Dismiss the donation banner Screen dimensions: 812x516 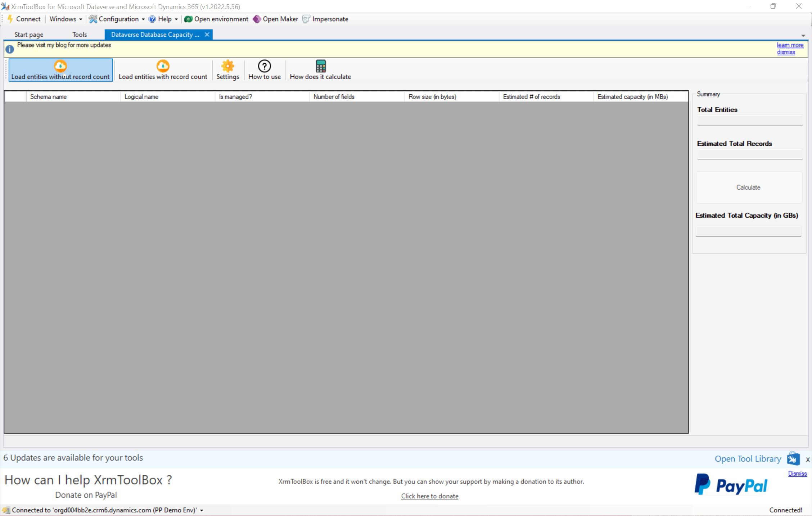[797, 474]
